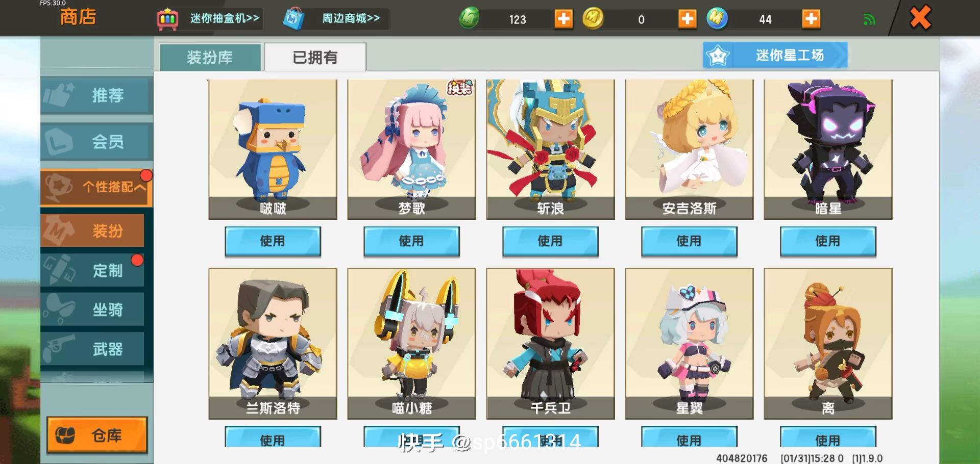Open the 仓库 warehouse button
980x464 pixels.
[97, 435]
